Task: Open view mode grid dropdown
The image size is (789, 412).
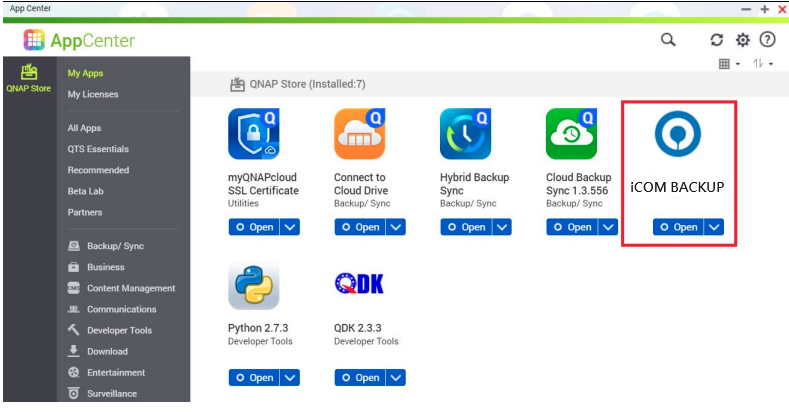Action: tap(729, 64)
